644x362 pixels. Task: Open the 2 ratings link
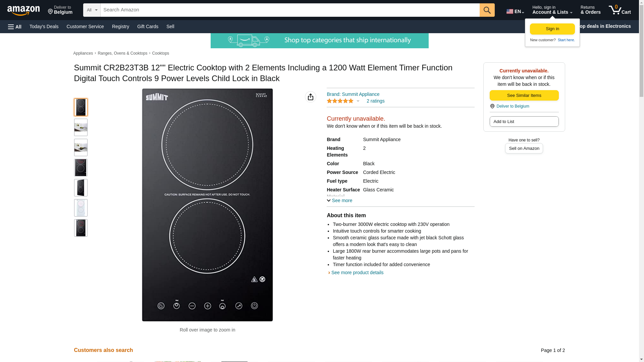point(375,101)
